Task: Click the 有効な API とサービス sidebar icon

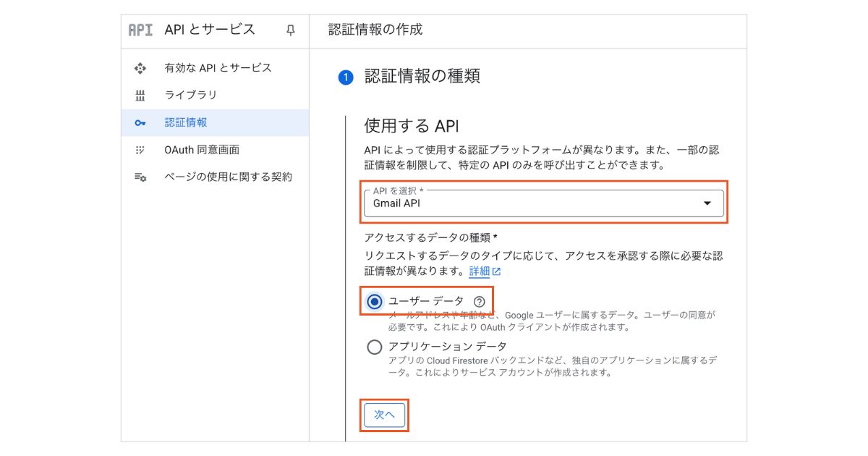Action: [140, 68]
